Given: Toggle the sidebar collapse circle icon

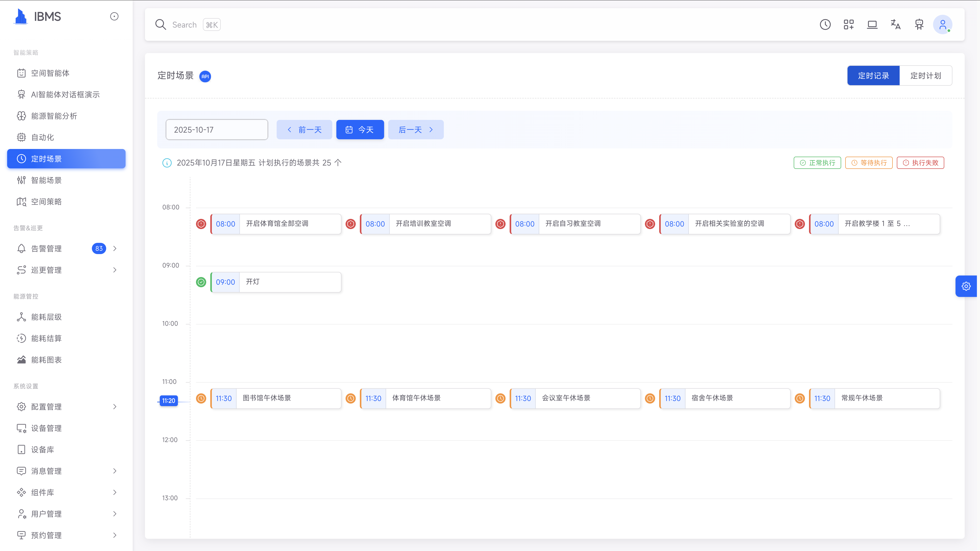Looking at the screenshot, I should [114, 16].
